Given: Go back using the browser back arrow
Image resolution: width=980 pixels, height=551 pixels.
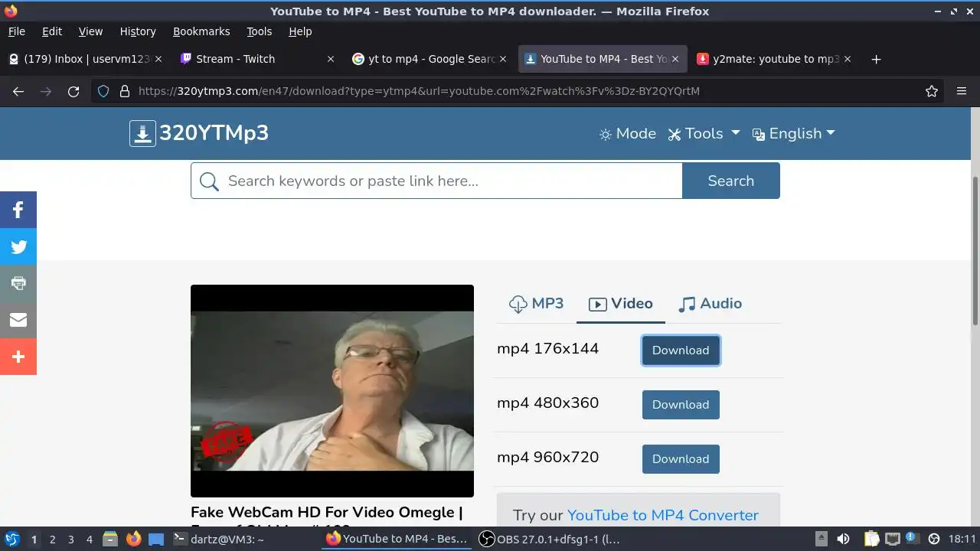Looking at the screenshot, I should [x=18, y=91].
